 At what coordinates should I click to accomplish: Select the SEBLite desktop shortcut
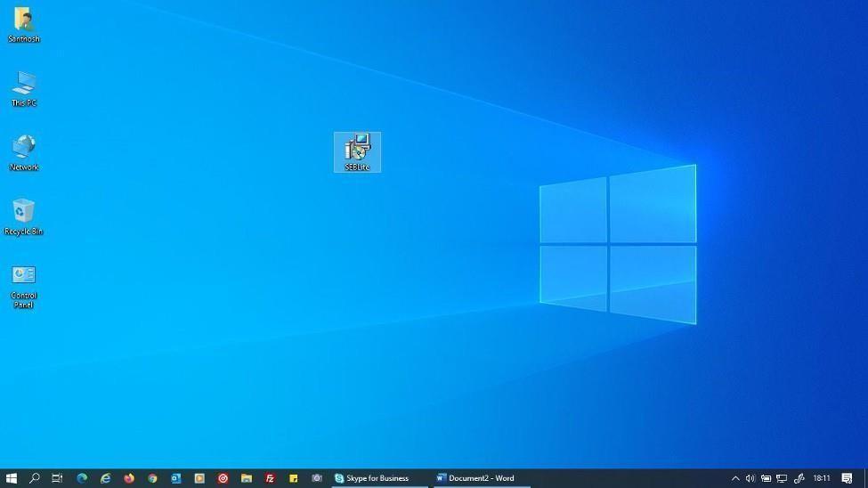pos(357,151)
